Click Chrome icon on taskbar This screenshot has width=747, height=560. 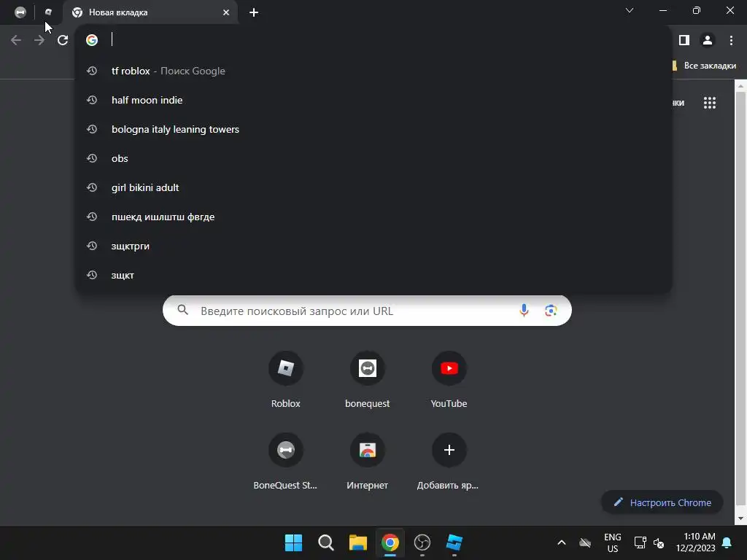pos(390,542)
